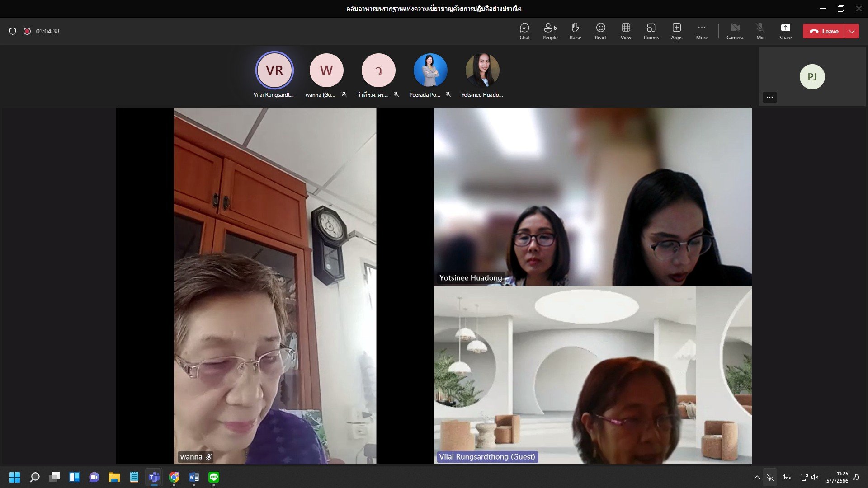The height and width of the screenshot is (488, 868).
Task: Open Google Chrome from taskbar
Action: pos(174,477)
